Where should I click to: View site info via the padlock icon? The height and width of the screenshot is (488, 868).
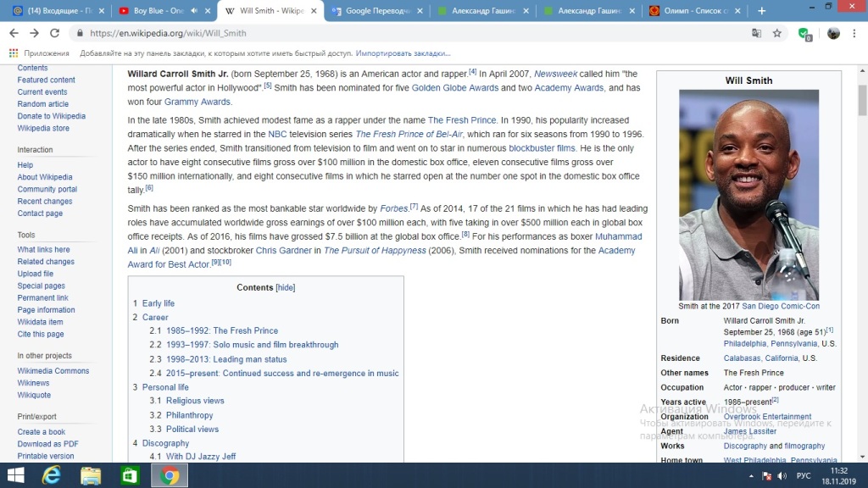[80, 33]
